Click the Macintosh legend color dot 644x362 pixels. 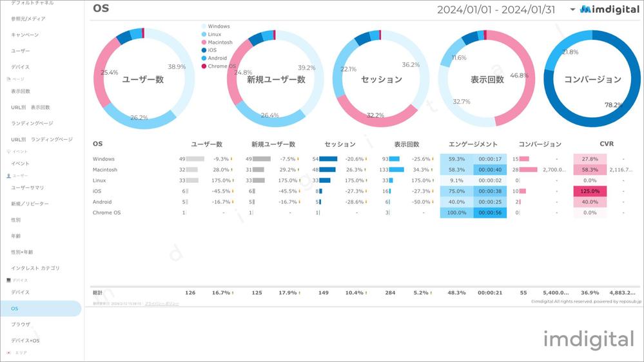[x=204, y=43]
